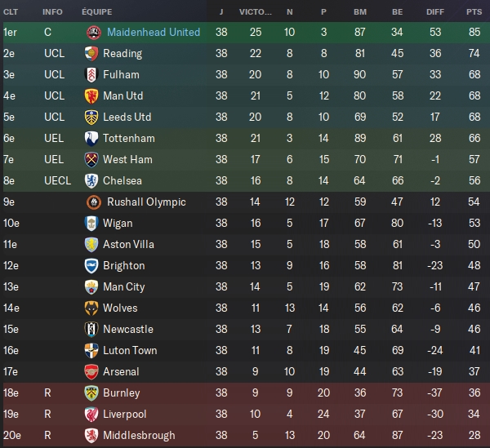
Task: Click the Wigan club crest
Action: 92,223
